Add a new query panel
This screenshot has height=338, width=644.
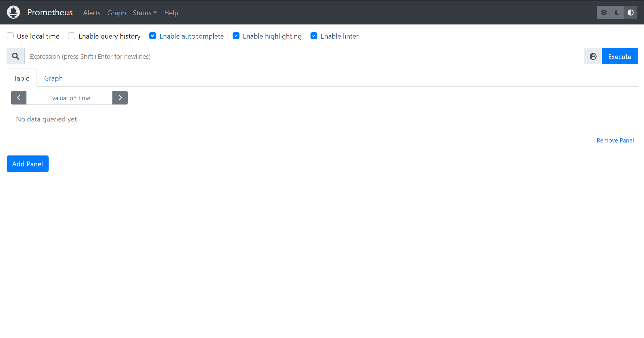tap(28, 164)
